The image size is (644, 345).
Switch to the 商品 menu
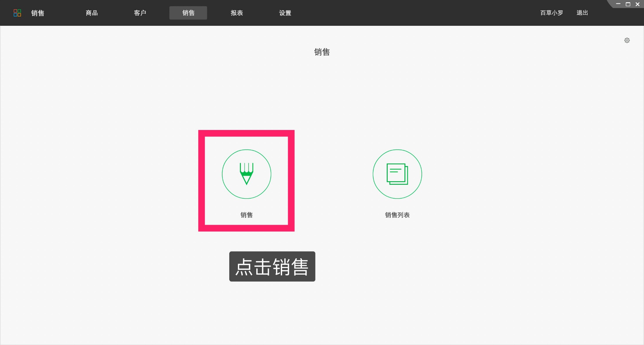click(91, 13)
